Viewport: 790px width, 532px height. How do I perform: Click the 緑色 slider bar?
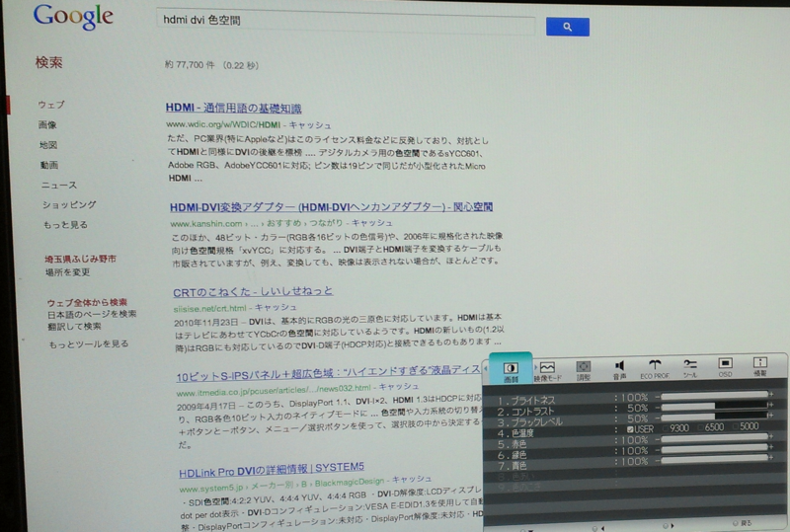(x=714, y=448)
